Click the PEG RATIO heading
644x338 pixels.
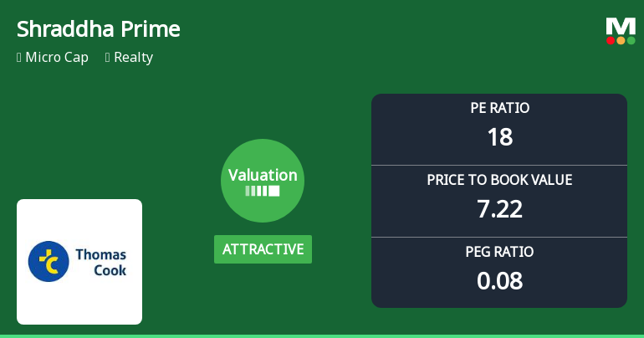tap(499, 252)
